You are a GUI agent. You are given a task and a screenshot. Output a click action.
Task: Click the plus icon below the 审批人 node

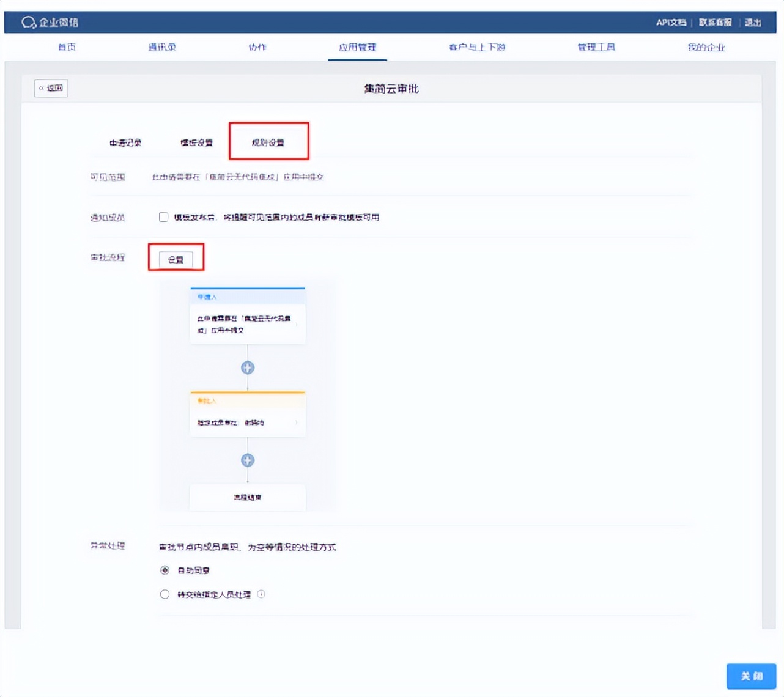click(247, 460)
